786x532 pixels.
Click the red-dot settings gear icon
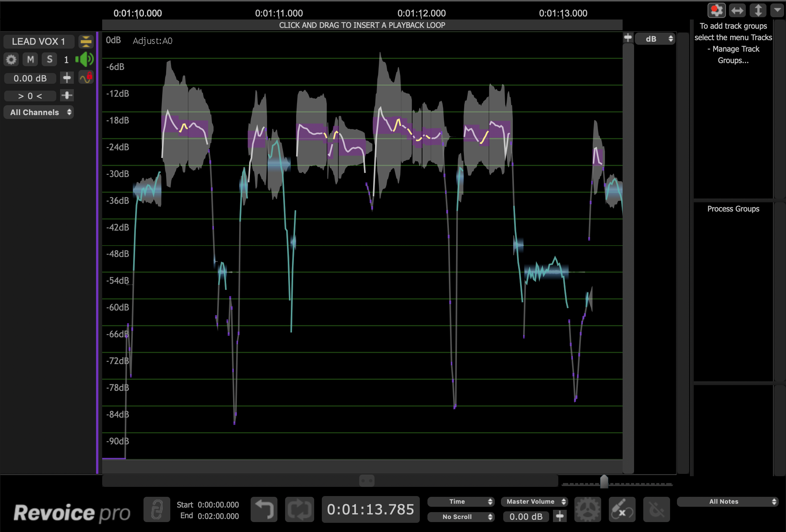pyautogui.click(x=716, y=11)
